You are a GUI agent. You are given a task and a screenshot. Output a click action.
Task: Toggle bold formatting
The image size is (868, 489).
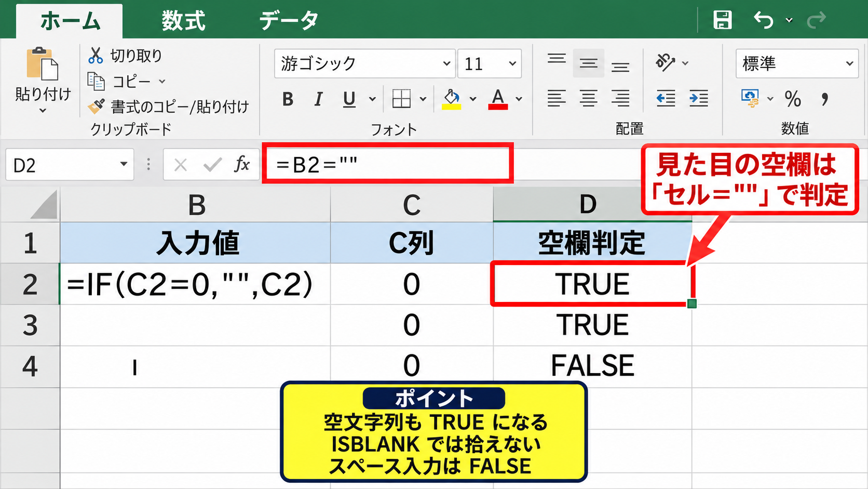288,99
